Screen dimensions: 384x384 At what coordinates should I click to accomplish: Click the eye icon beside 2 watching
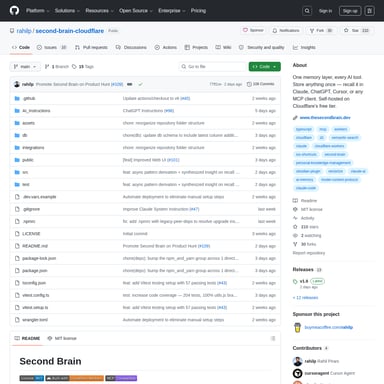pyautogui.click(x=295, y=235)
